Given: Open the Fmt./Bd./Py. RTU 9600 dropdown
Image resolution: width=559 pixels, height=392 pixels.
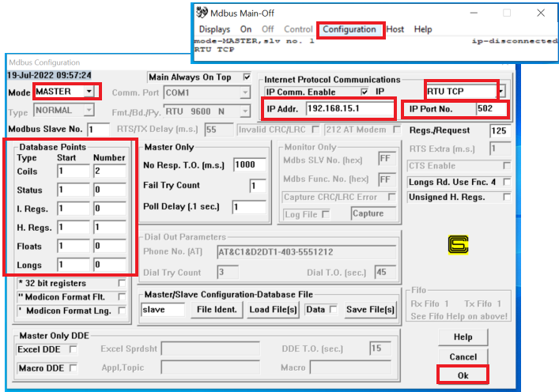Looking at the screenshot, I should coord(244,111).
